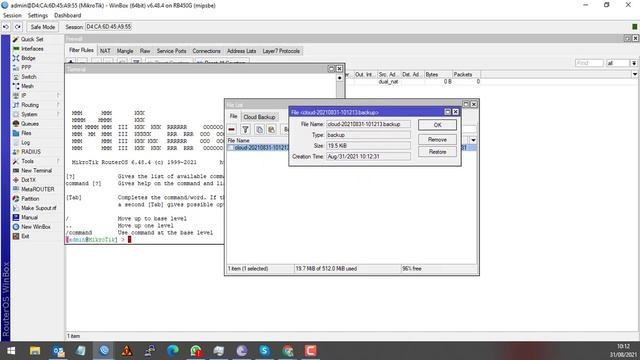The height and width of the screenshot is (360, 640).
Task: Open MetaROUTER in the sidebar
Action: [x=38, y=189]
